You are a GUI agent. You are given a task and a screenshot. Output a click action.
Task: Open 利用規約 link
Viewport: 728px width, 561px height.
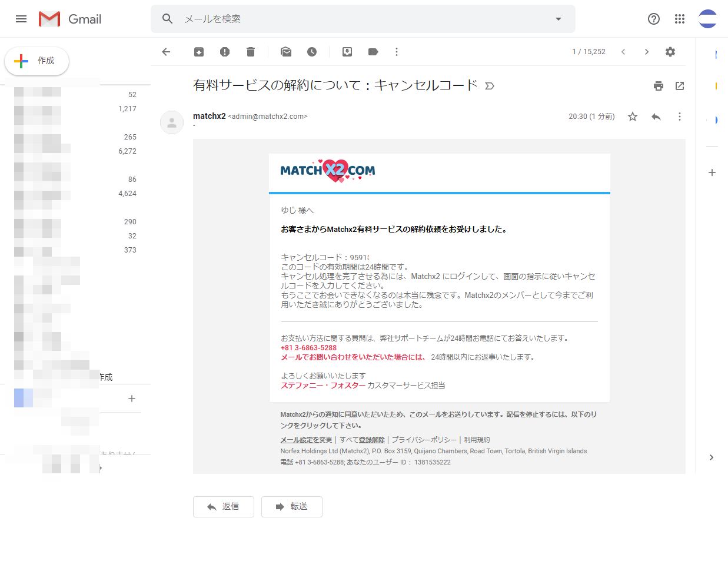pyautogui.click(x=477, y=440)
